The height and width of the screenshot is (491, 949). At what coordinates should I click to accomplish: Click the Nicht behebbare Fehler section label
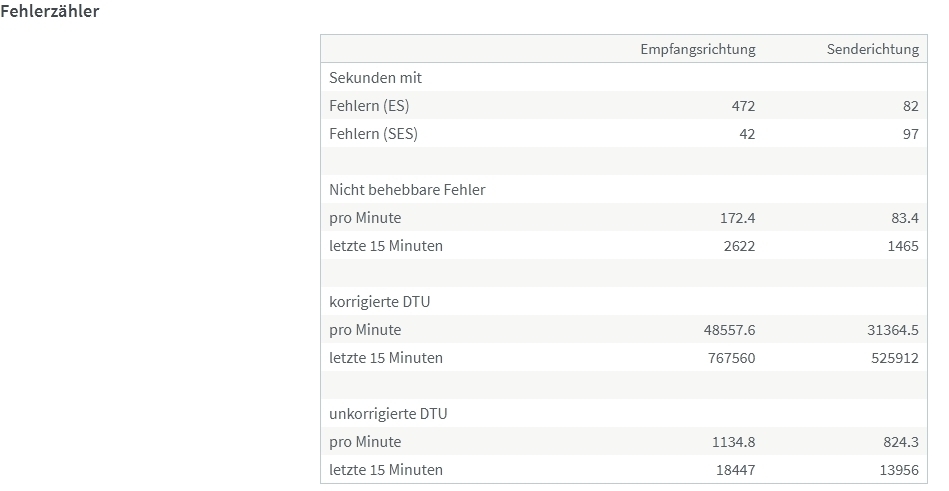407,189
